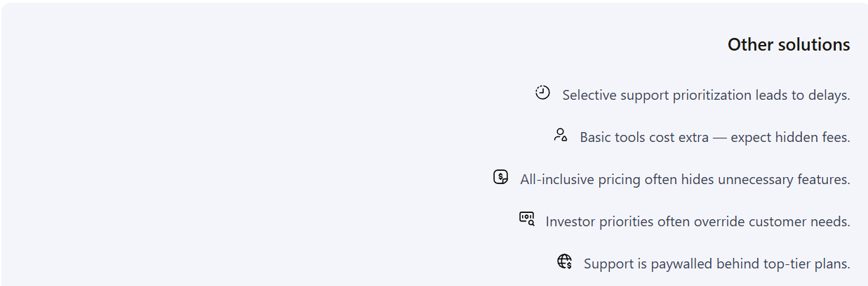868x286 pixels.
Task: Click the words 'expect hidden fees'
Action: 790,137
